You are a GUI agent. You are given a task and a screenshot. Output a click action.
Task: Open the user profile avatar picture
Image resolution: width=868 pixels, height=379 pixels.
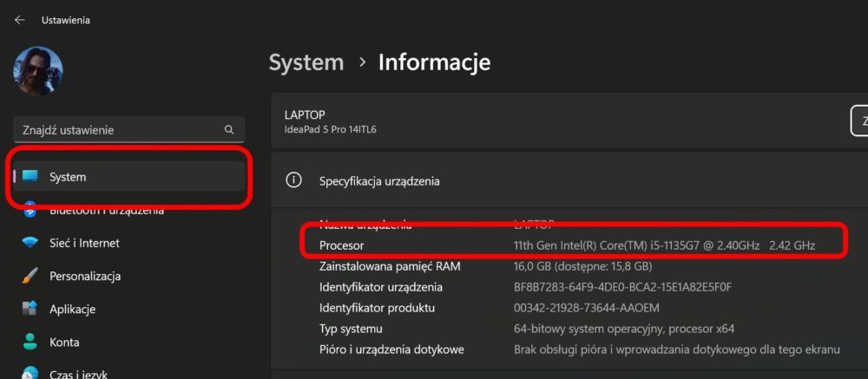click(37, 71)
